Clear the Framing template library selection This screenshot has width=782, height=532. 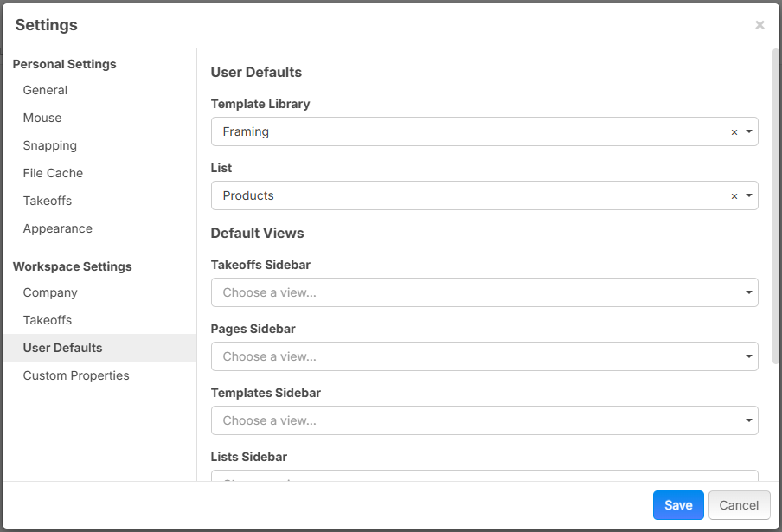734,132
